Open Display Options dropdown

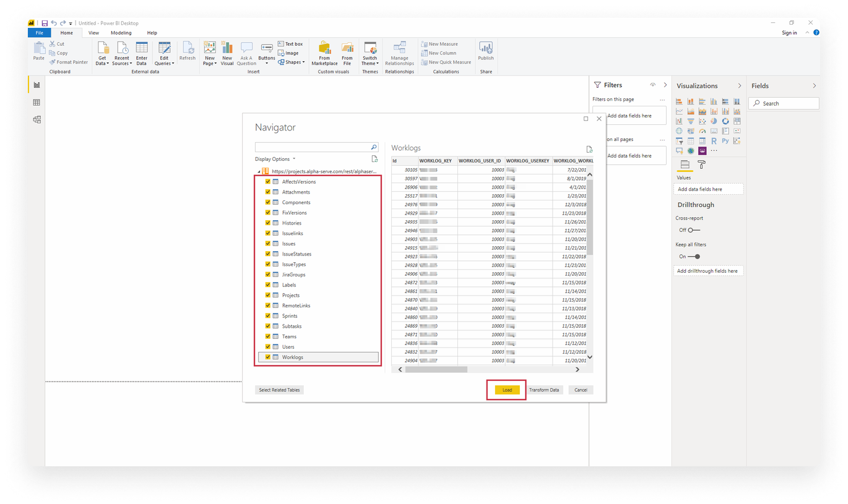click(x=275, y=159)
